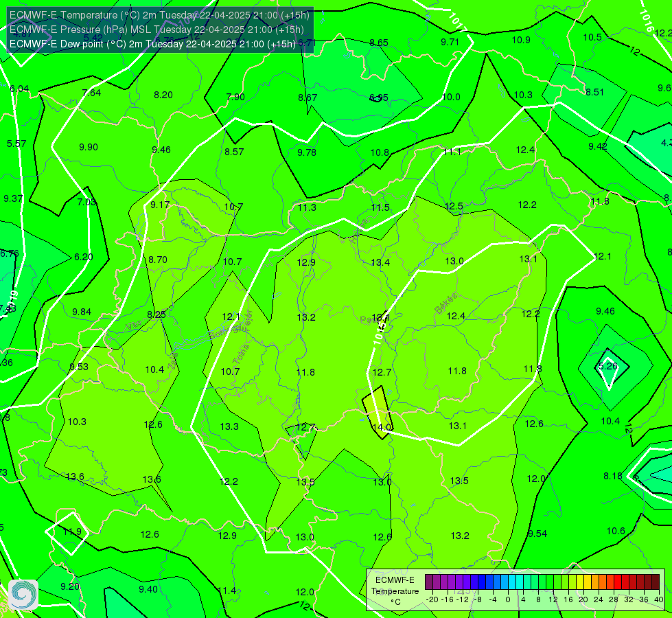672x618 pixels.
Task: Click the Békés county label
Action: click(445, 304)
